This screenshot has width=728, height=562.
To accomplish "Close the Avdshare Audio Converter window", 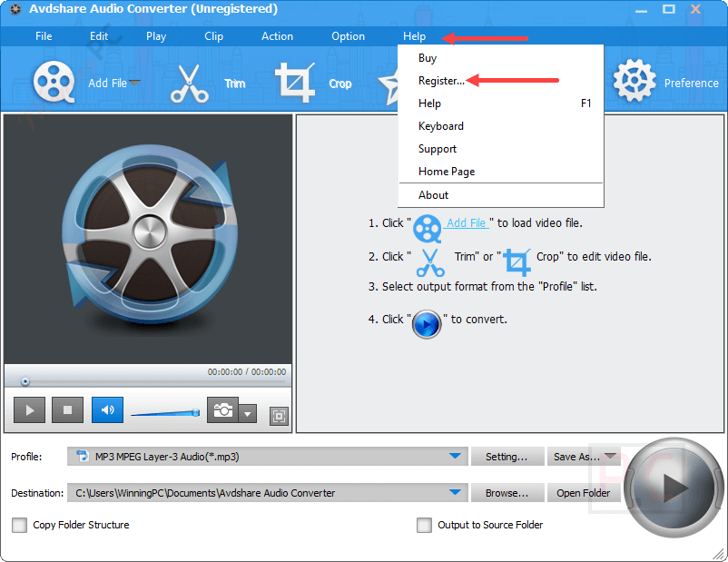I will pyautogui.click(x=695, y=9).
